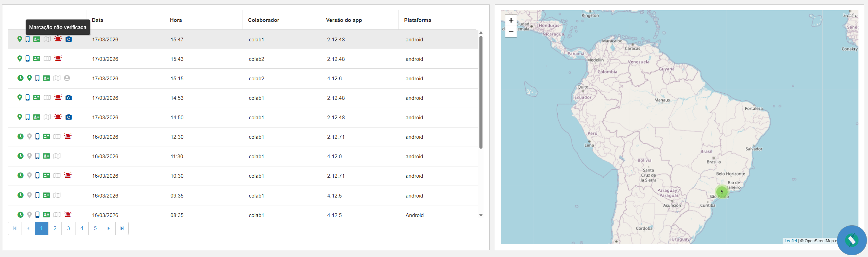Zoom in on the map
Viewport: 868px width, 257px height.
click(x=511, y=20)
